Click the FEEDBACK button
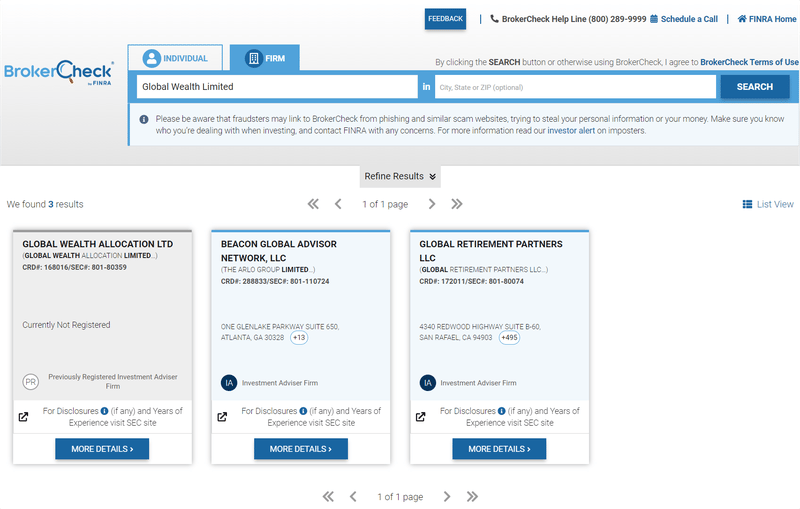 coord(445,19)
